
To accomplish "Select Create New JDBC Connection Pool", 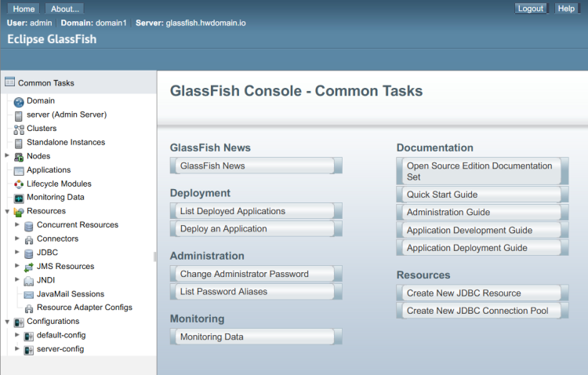I will (x=482, y=311).
